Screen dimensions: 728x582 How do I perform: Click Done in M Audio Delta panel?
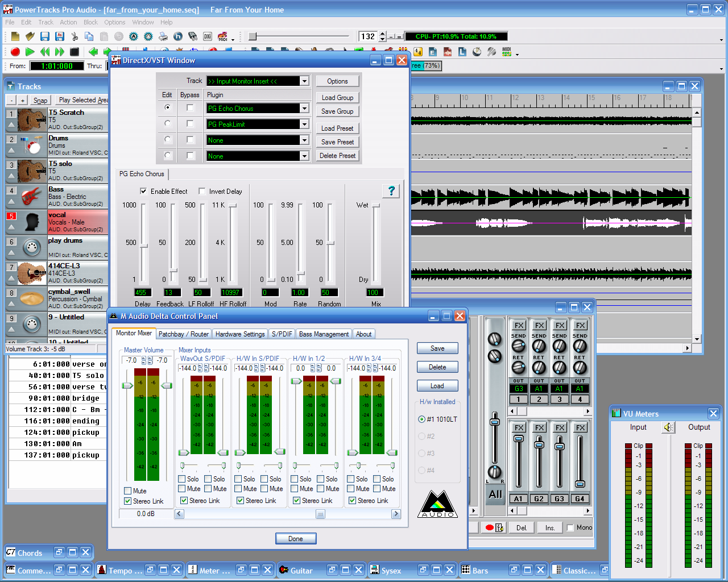click(295, 538)
